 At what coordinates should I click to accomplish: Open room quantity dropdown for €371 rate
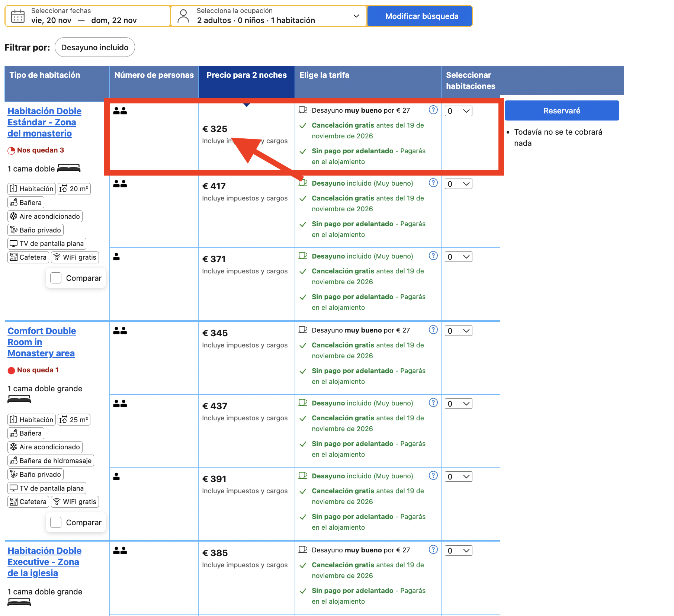(459, 257)
